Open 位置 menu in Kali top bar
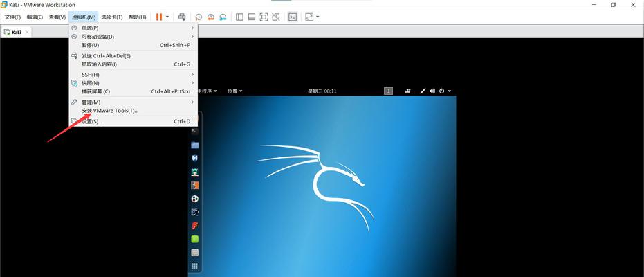644x277 pixels. (235, 91)
